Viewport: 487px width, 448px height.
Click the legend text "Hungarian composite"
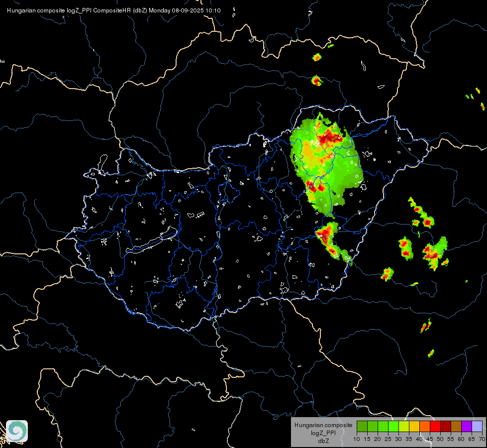click(x=323, y=425)
